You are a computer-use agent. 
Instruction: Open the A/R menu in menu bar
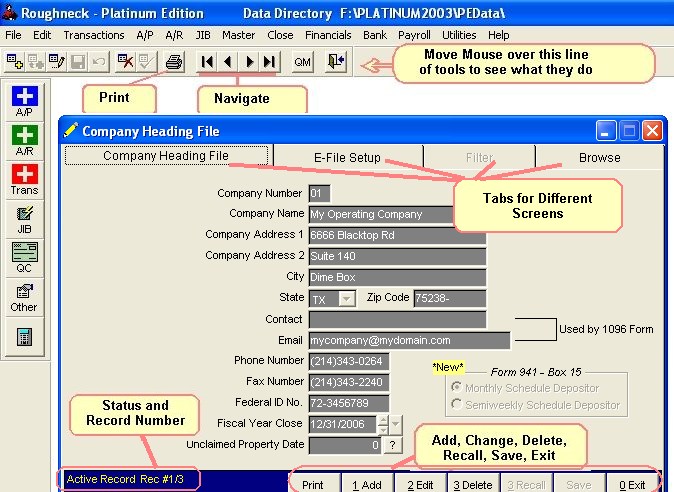coord(174,35)
